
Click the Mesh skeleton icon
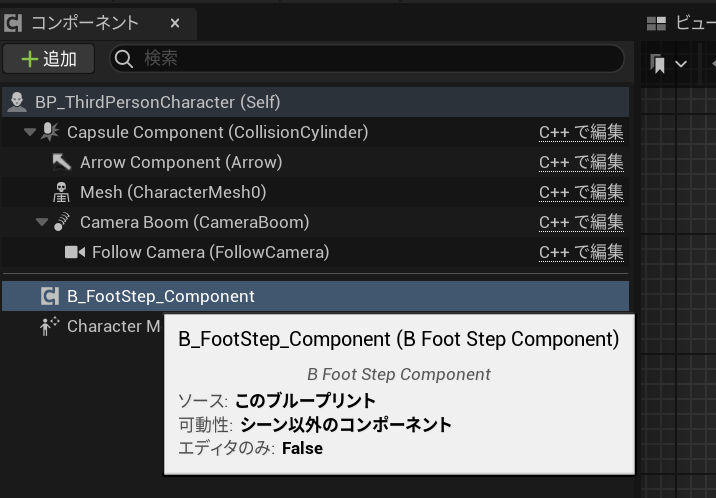62,192
